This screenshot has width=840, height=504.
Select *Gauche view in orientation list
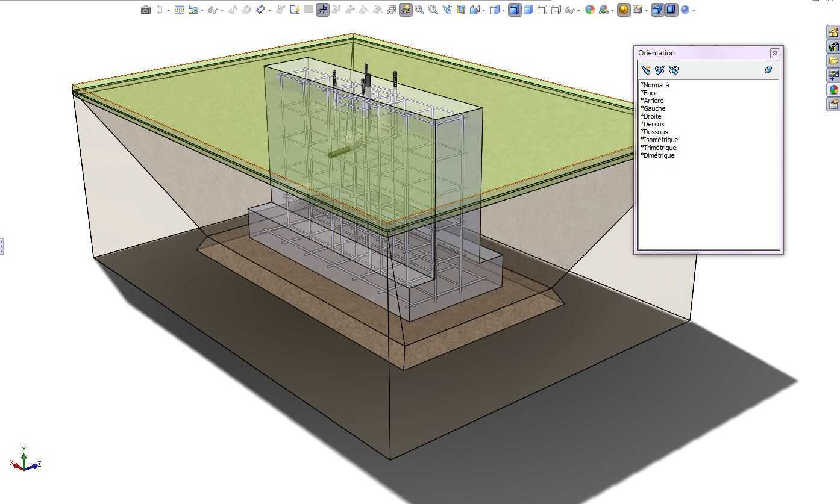pos(653,108)
